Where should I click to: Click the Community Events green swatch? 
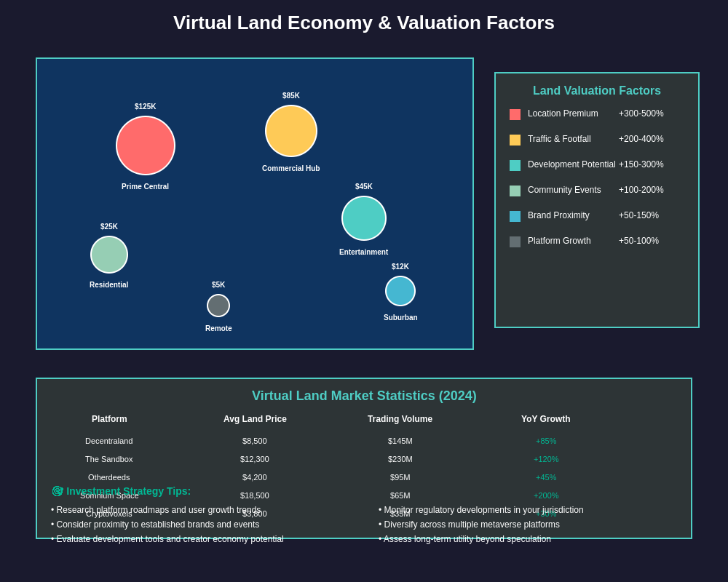coord(515,191)
